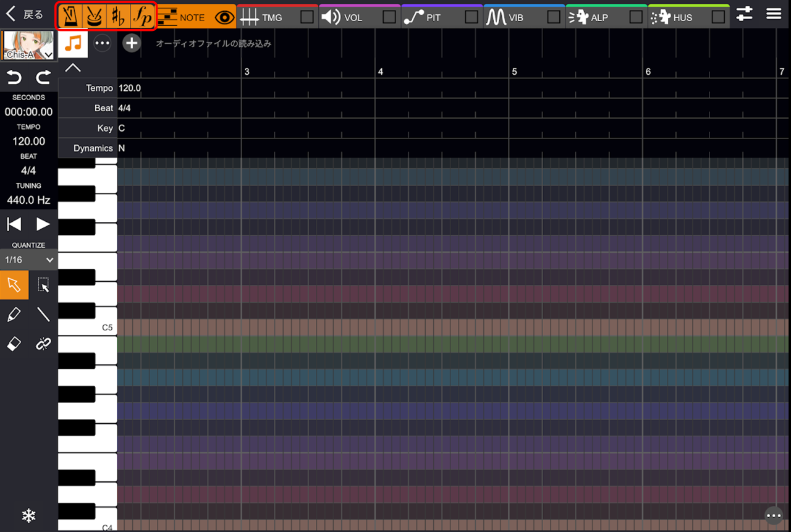Screen dimensions: 791x532
Task: Collapse the Tempo/Beat/Key header rows
Action: tap(73, 68)
